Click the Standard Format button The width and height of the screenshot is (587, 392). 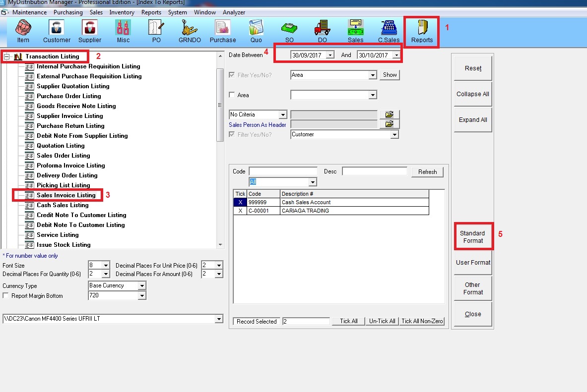[x=472, y=237]
